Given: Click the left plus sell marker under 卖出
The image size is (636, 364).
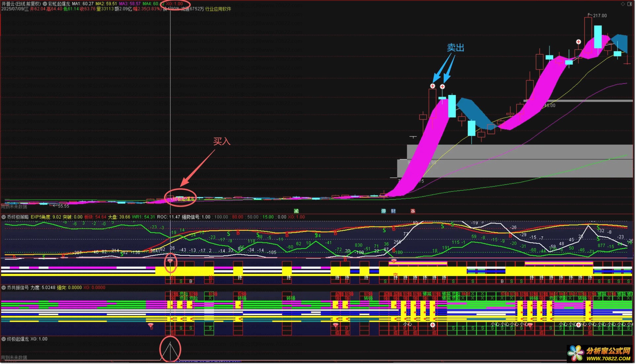Looking at the screenshot, I should pos(433,86).
